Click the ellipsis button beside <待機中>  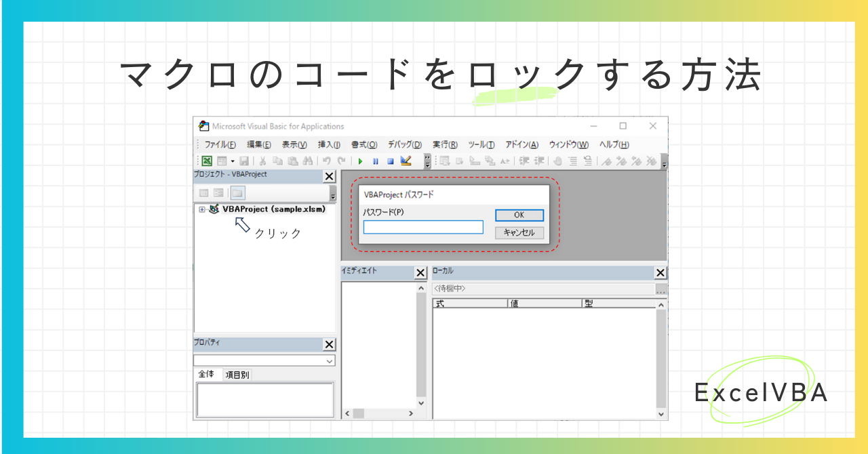pyautogui.click(x=661, y=289)
